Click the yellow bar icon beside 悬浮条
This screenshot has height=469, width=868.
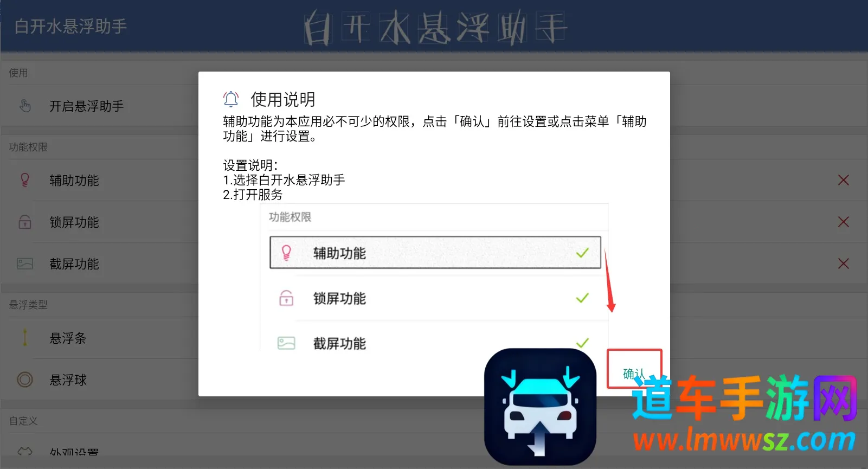click(x=25, y=338)
